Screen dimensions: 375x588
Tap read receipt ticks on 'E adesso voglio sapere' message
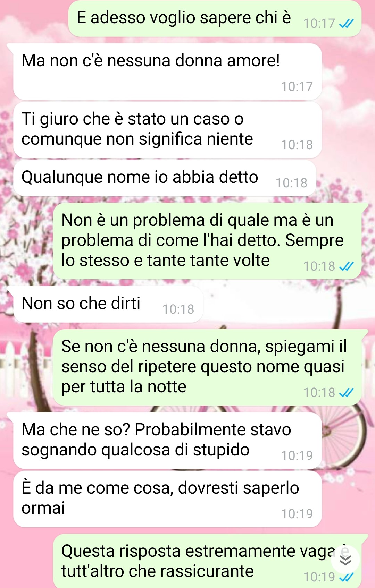pyautogui.click(x=346, y=24)
